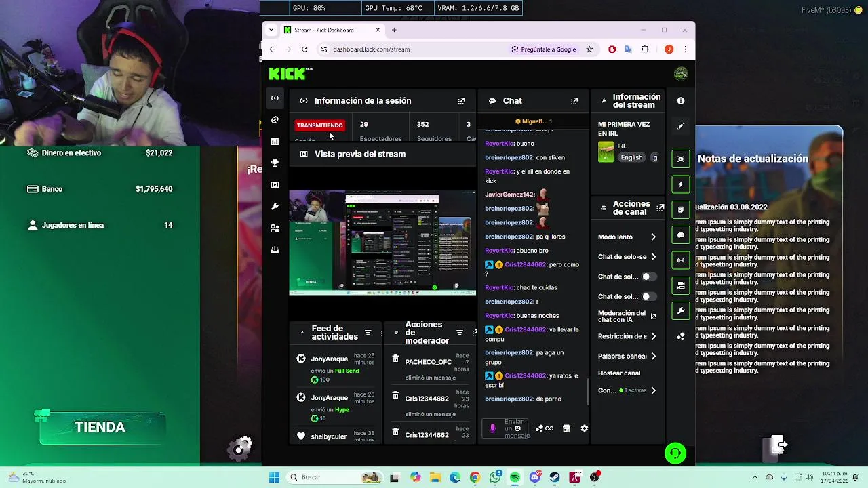Viewport: 868px width, 488px height.
Task: Open the Kick profile avatar menu
Action: (x=681, y=73)
